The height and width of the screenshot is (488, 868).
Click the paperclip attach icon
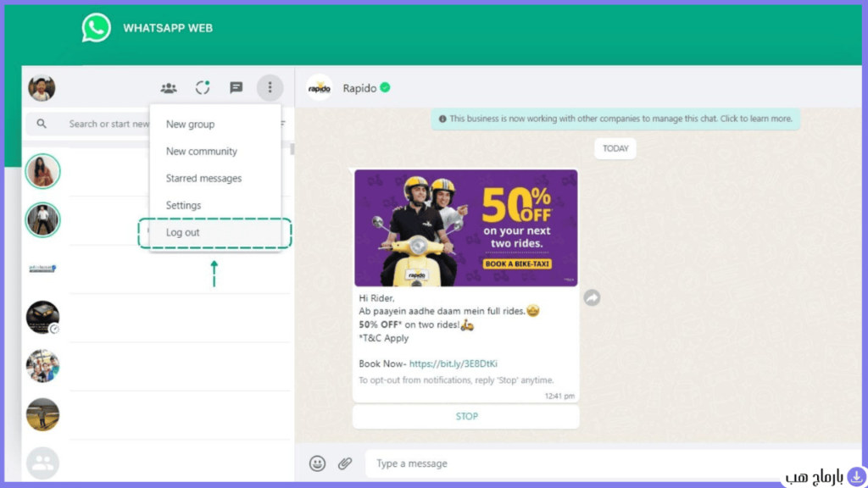click(345, 463)
